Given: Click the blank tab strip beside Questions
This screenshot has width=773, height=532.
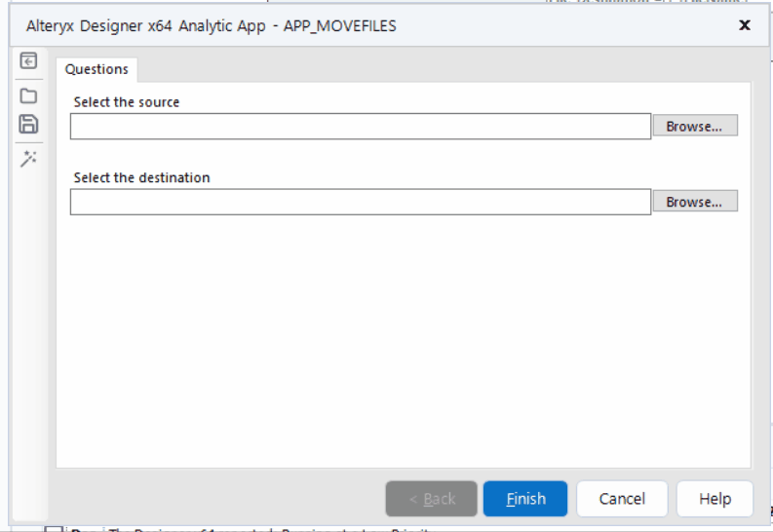Looking at the screenshot, I should pyautogui.click(x=439, y=69).
